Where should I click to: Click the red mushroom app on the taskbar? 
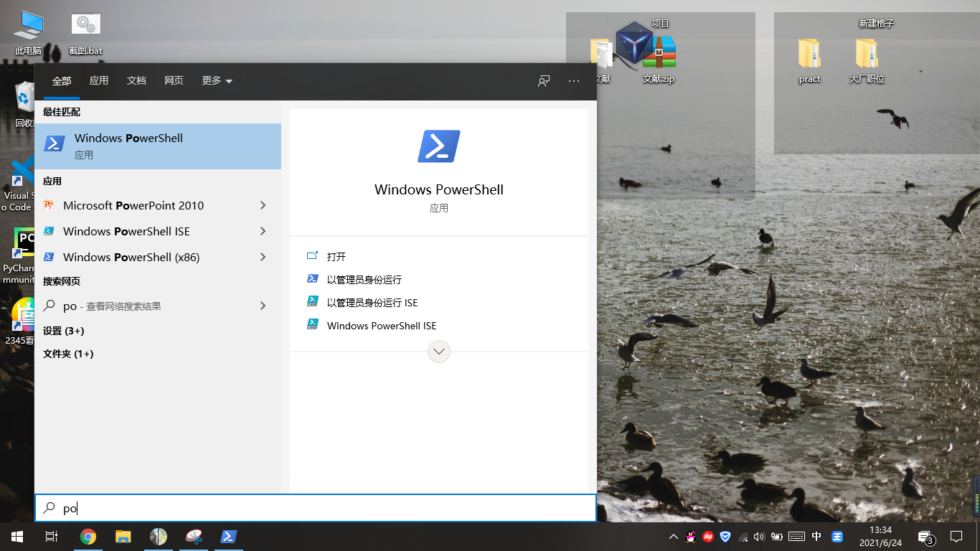click(x=194, y=537)
